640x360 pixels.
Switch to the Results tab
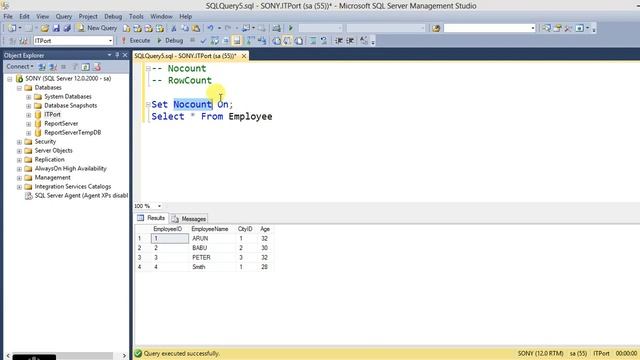click(x=151, y=218)
